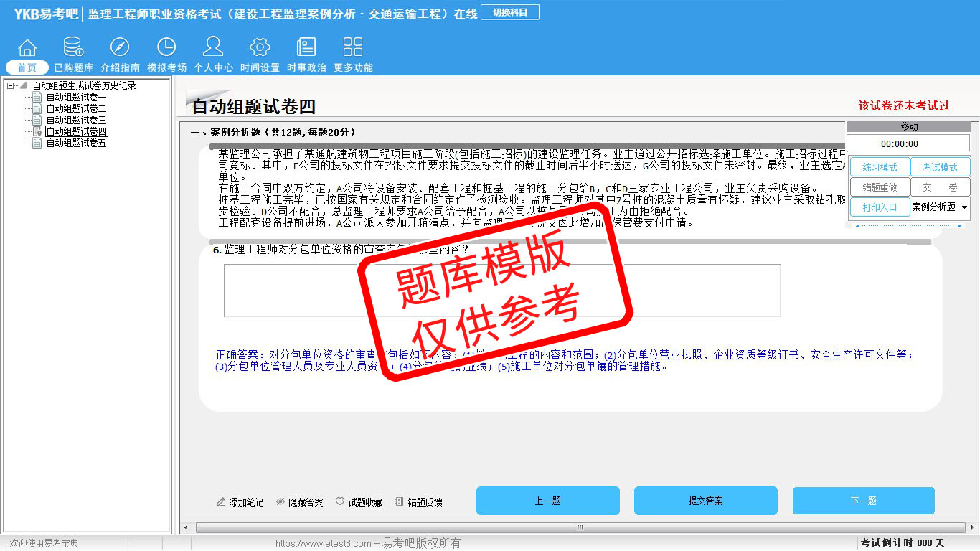Open the 模拟考场 clock icon
Viewport: 980px width, 551px height.
pyautogui.click(x=166, y=48)
